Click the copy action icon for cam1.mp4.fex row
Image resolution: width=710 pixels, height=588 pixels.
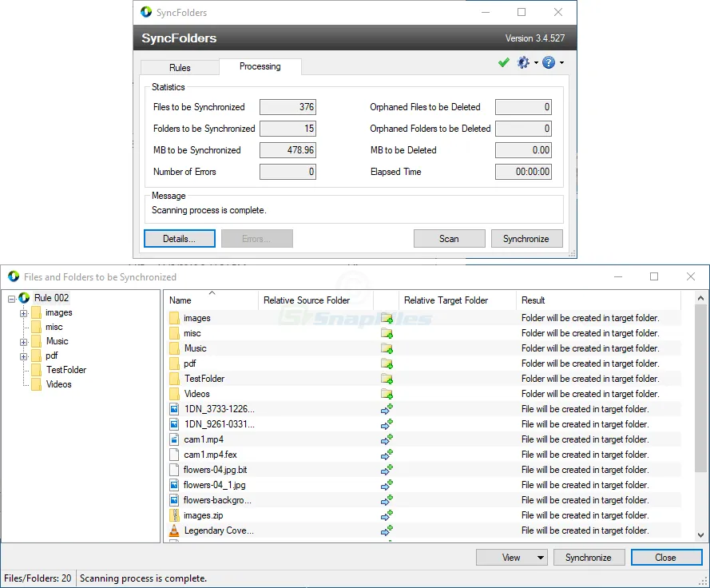coord(387,455)
